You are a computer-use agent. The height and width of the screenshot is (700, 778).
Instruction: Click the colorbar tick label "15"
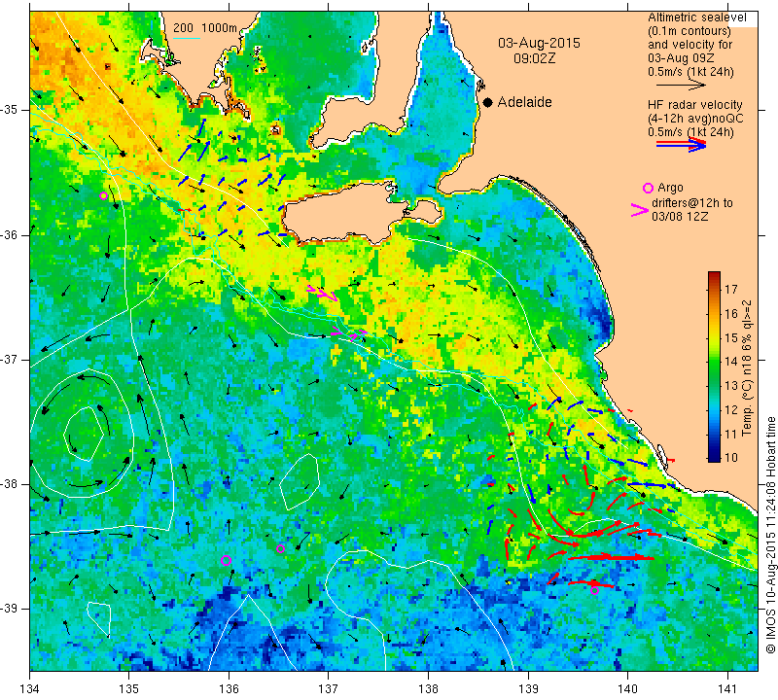point(731,337)
